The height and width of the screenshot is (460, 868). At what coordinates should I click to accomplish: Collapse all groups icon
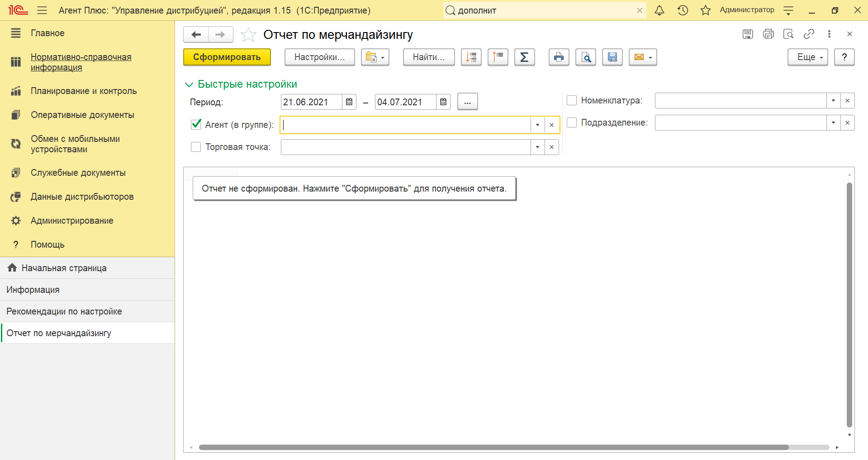tap(498, 57)
